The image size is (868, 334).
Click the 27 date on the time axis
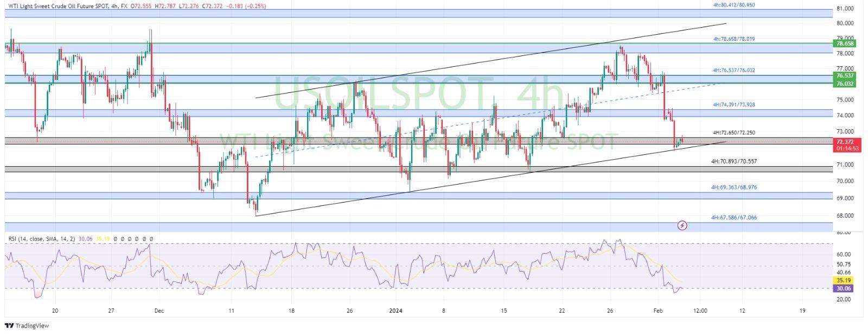tap(110, 311)
